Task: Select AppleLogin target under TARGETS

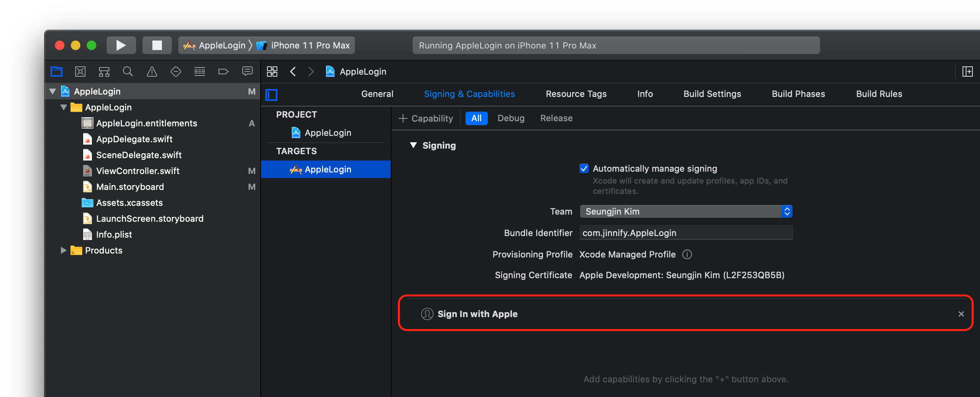Action: click(x=325, y=169)
